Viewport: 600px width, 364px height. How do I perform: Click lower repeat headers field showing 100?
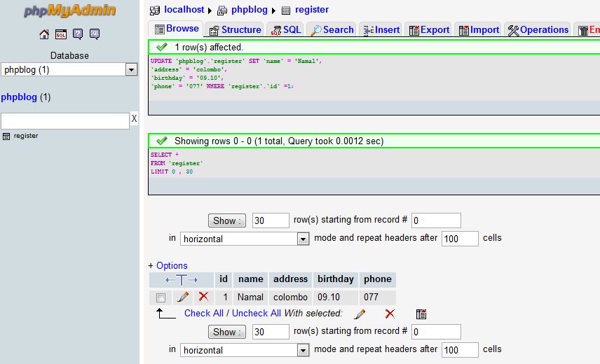coord(460,350)
